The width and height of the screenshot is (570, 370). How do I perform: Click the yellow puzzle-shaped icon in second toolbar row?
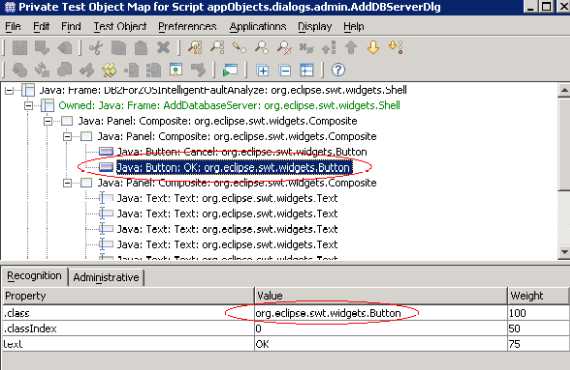[x=109, y=70]
